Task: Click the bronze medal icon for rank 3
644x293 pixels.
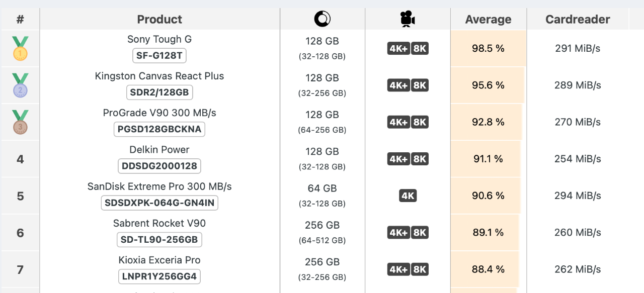Action: [20, 122]
